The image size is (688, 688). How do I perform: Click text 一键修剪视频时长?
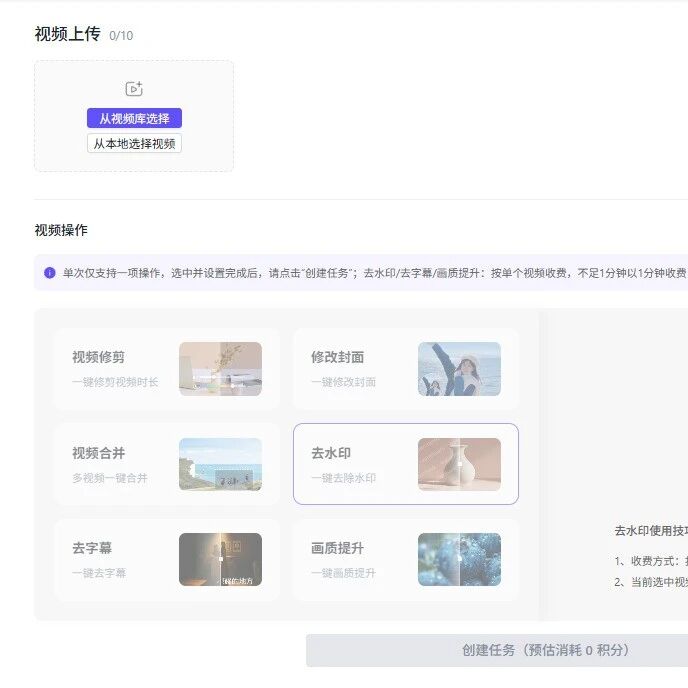115,382
